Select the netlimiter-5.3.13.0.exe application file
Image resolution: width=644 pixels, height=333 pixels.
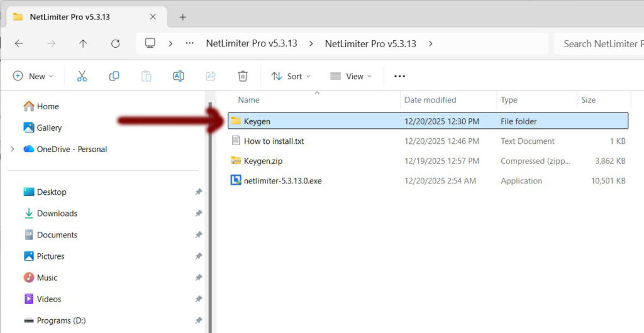(x=282, y=181)
